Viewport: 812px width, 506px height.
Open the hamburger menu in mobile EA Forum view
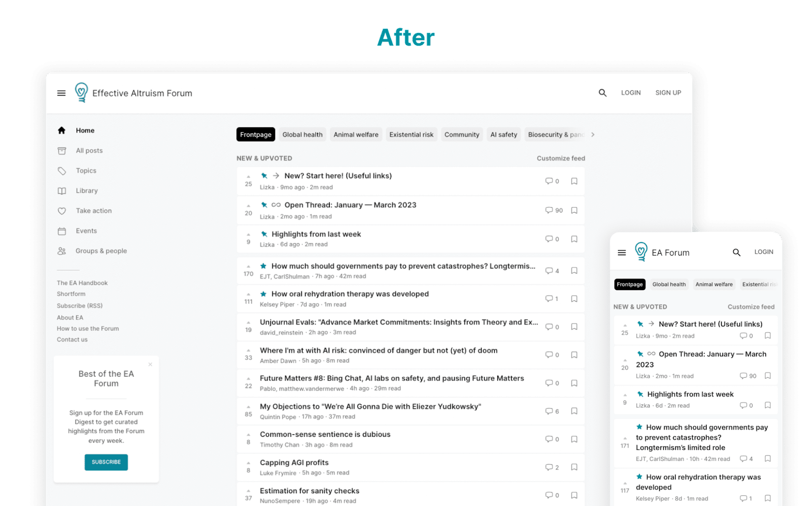point(622,253)
